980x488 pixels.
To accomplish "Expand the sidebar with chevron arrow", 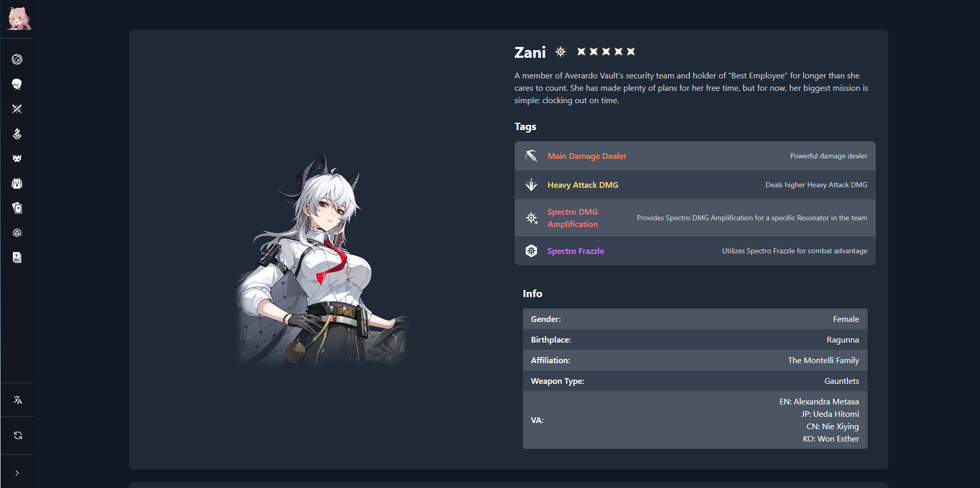I will pos(17,473).
